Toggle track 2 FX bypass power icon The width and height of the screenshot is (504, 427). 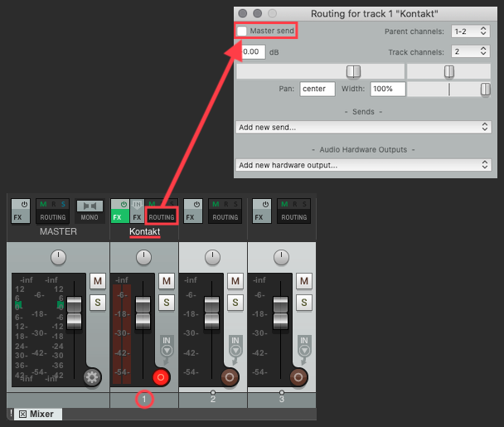coord(196,204)
